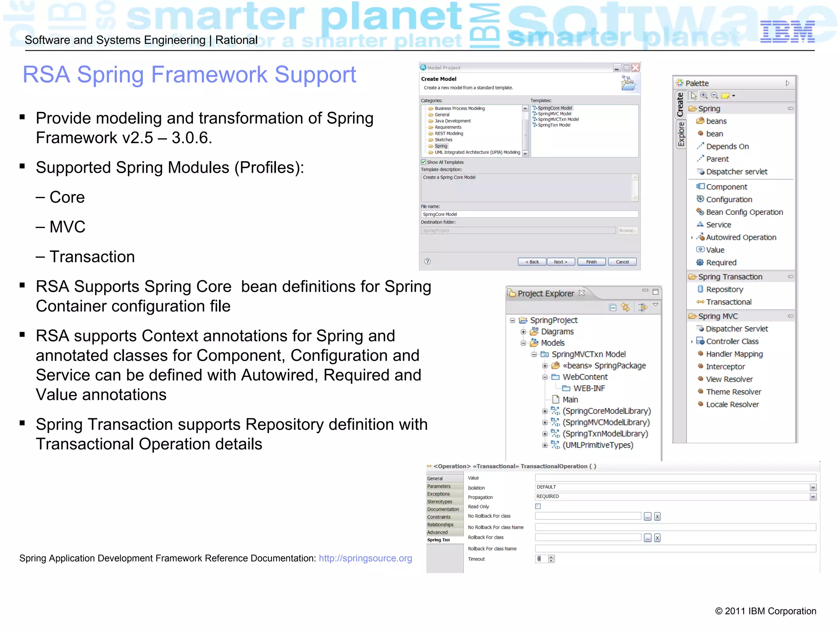Select the WEB-INF folder in Project Explorer
The height and width of the screenshot is (630, 840).
click(584, 388)
